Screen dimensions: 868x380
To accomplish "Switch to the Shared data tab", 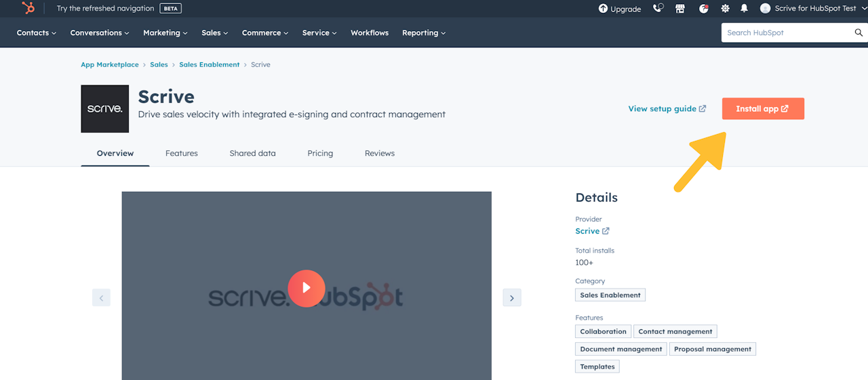I will [x=252, y=153].
